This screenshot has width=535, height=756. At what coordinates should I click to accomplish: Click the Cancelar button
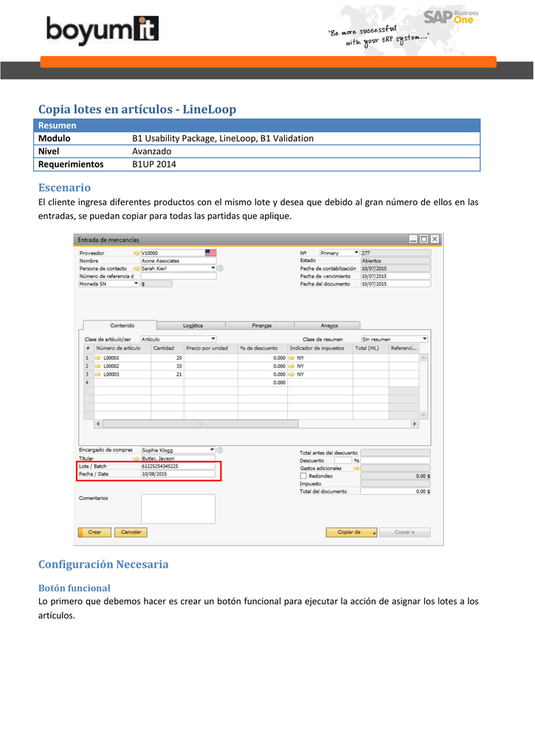click(x=131, y=532)
